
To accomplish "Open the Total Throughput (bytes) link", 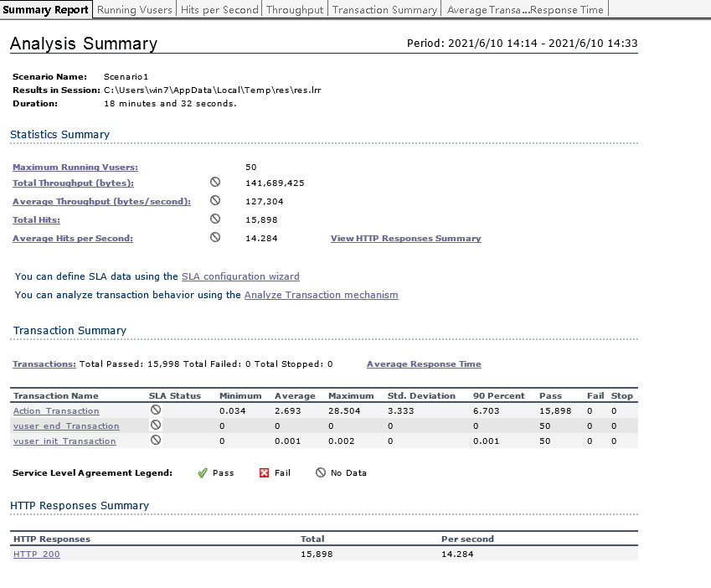I will click(x=73, y=183).
